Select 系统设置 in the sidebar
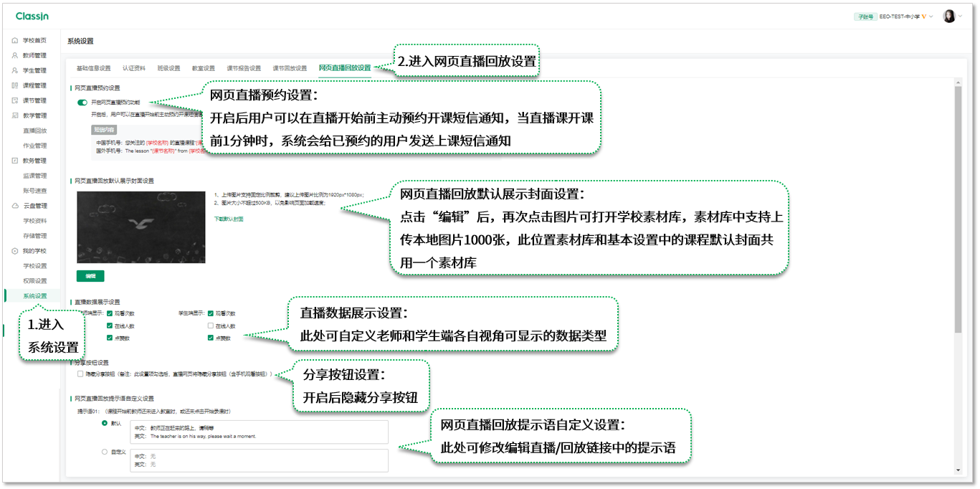Image resolution: width=980 pixels, height=489 pixels. [34, 296]
